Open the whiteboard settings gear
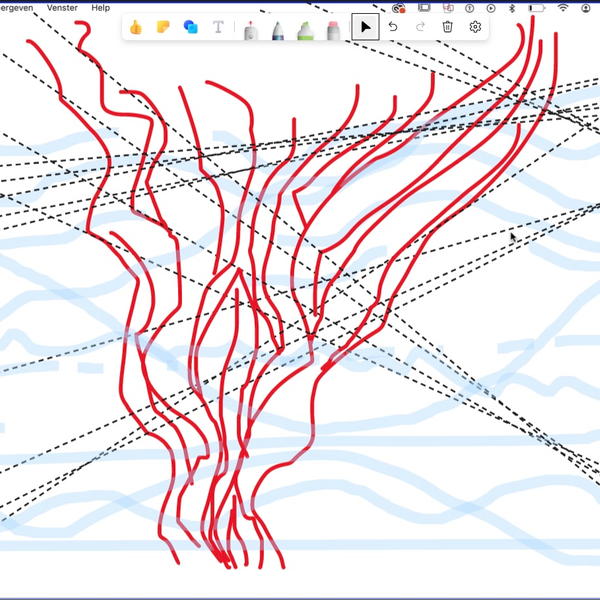This screenshot has height=600, width=600. point(475,27)
